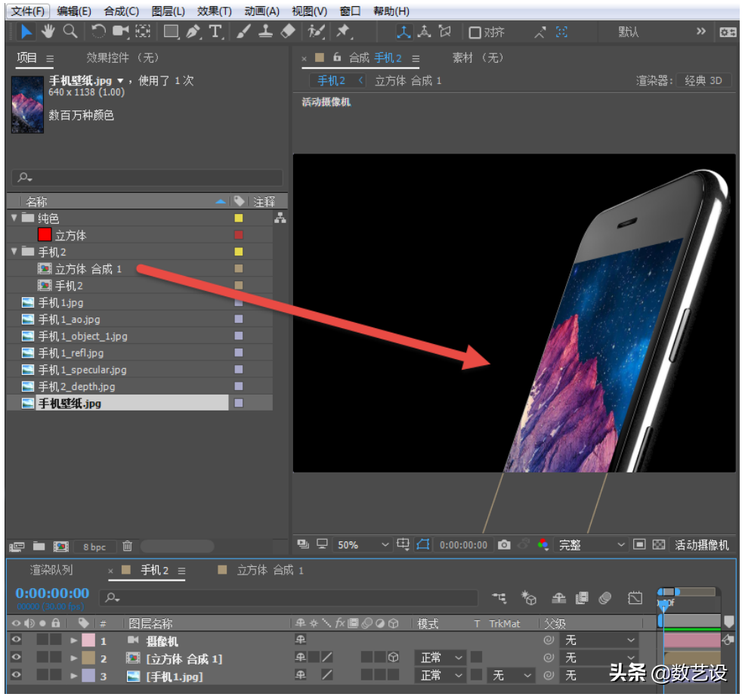Select the Type text tool

(x=215, y=32)
